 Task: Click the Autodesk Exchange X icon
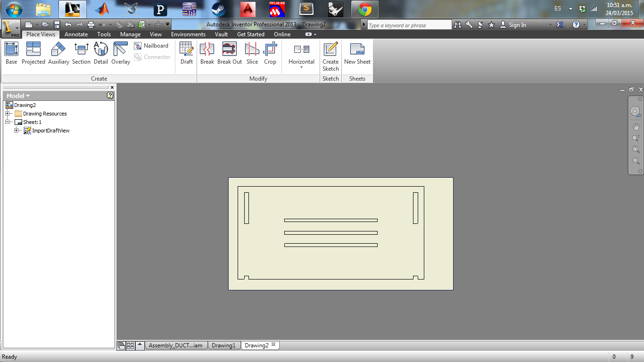click(560, 25)
